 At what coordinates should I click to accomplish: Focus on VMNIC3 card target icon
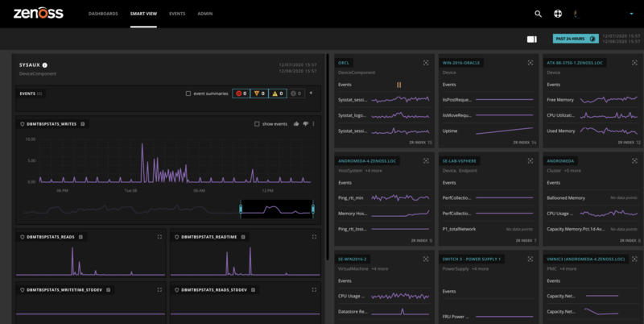pos(634,259)
